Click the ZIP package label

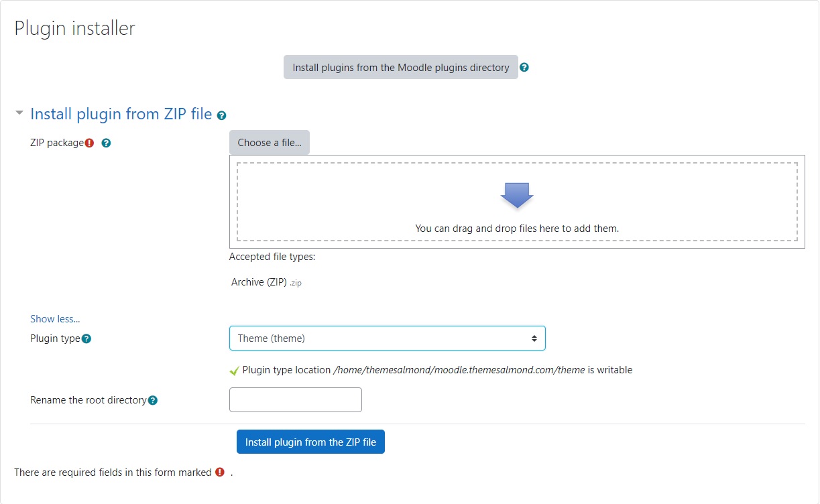coord(57,143)
